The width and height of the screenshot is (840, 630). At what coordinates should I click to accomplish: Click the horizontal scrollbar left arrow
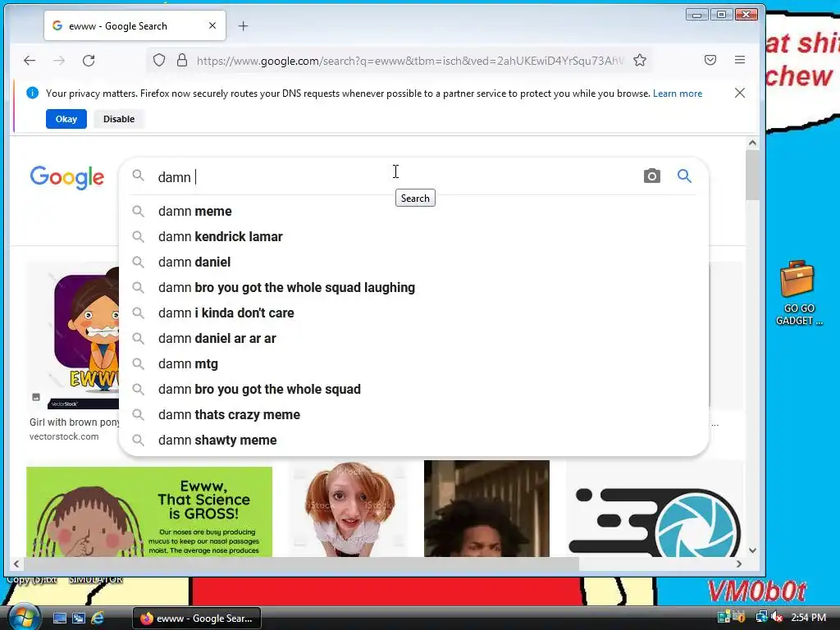[x=16, y=564]
